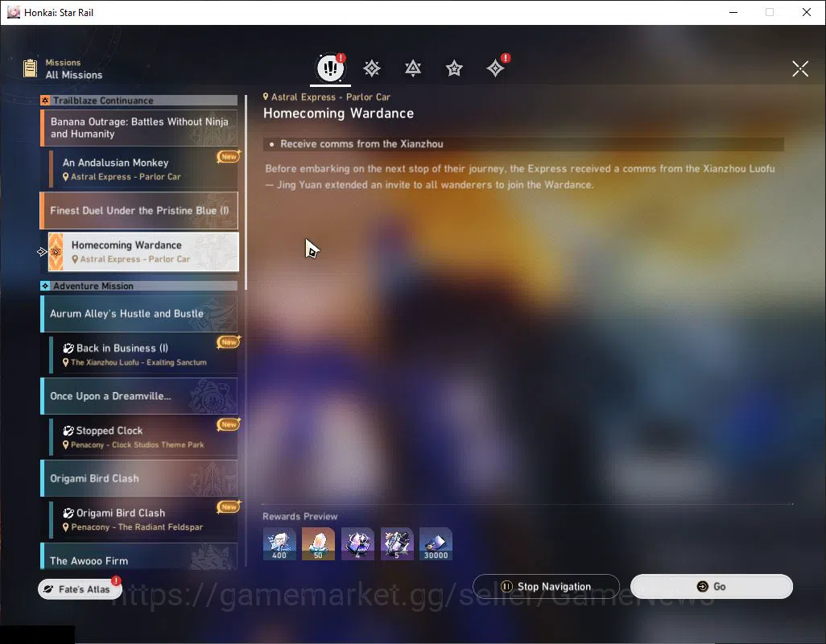
Task: Select Once Upon a Dreamville mission group
Action: [139, 396]
